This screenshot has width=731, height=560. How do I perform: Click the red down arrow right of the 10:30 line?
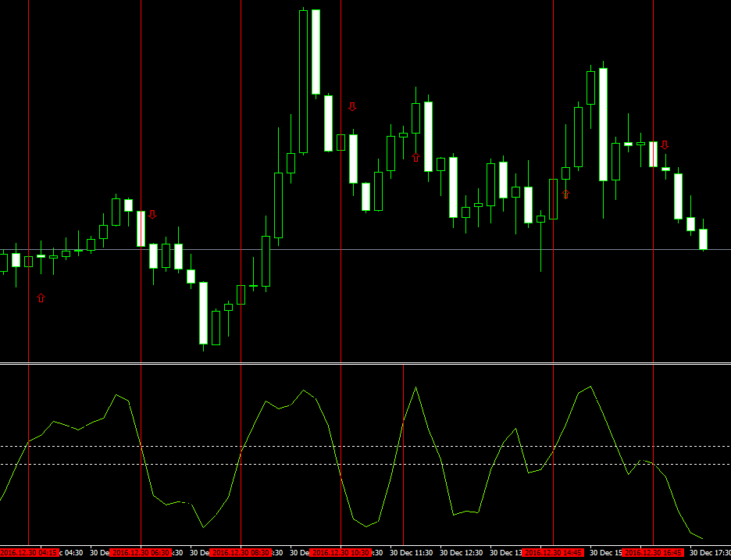[x=352, y=106]
